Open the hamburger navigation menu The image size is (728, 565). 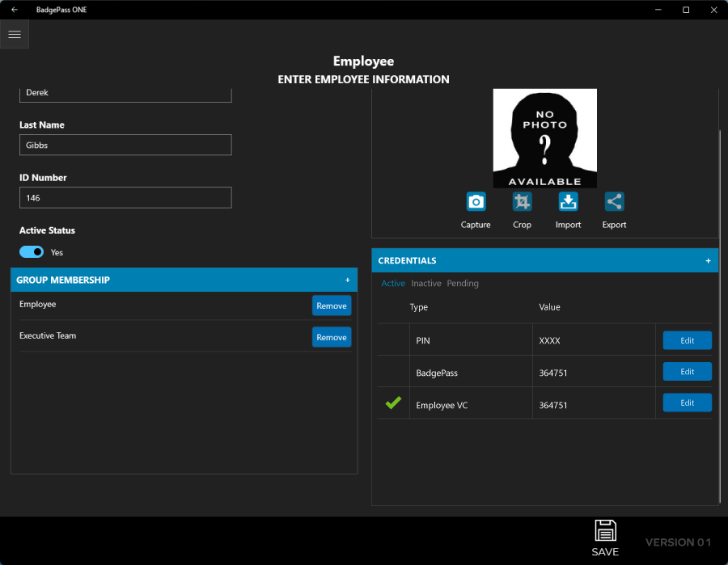15,35
